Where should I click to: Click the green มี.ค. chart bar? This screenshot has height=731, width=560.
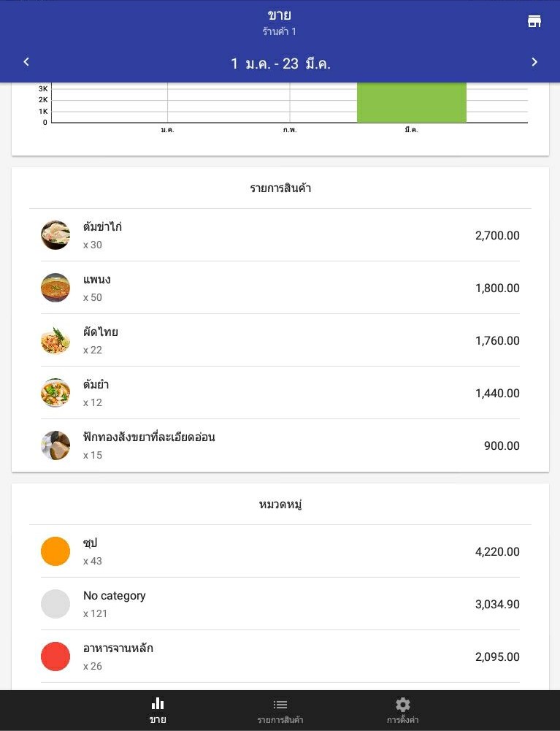click(411, 102)
